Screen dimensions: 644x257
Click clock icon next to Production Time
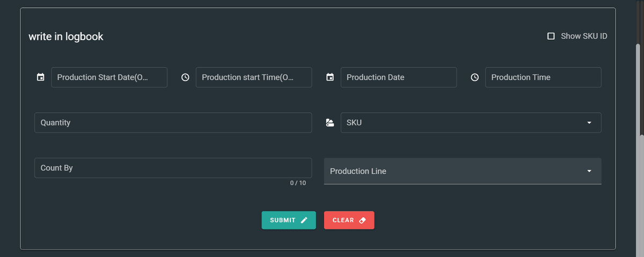pos(474,77)
